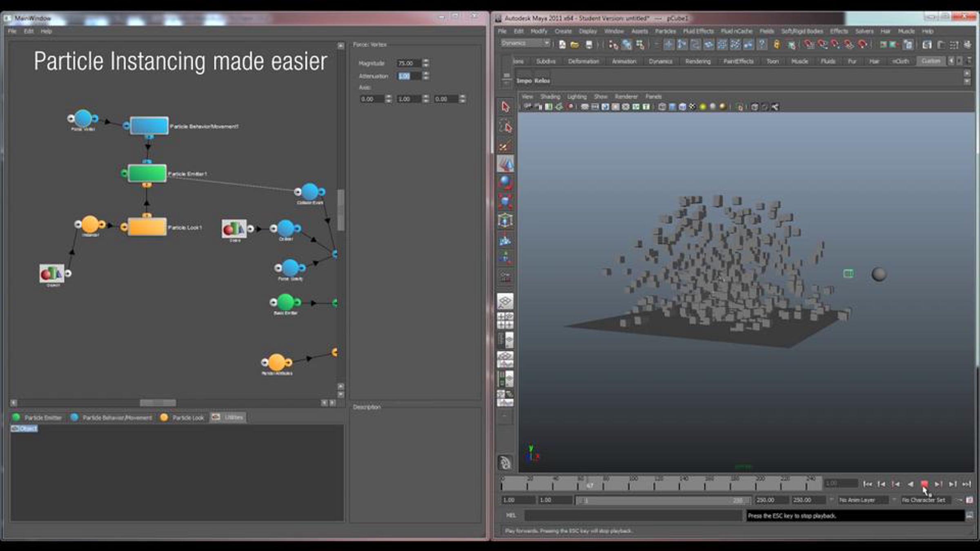Jump to the start of the timeline
Screen dimensions: 980x551
click(868, 484)
